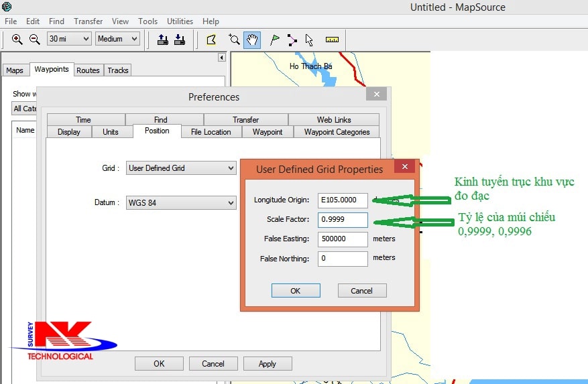Image resolution: width=588 pixels, height=384 pixels.
Task: Click the Receive From Device toolbar icon
Action: click(x=180, y=40)
